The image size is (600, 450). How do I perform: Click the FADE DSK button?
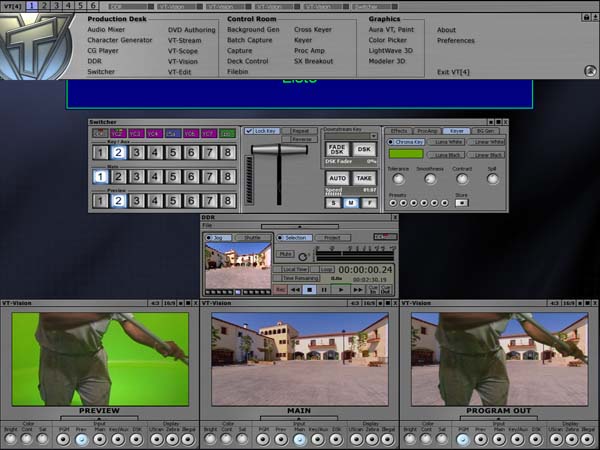coord(337,149)
